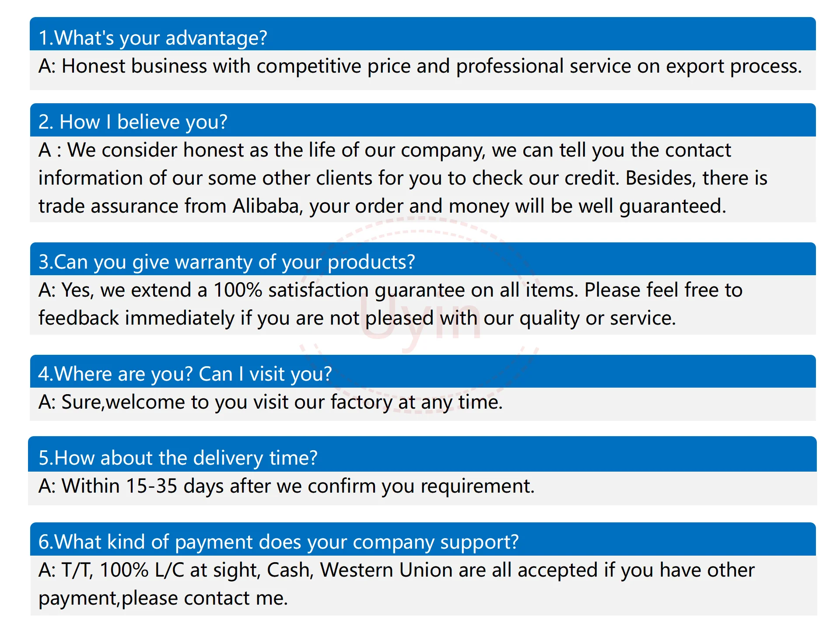Click the "Where are you? Can I visit you?" header

[423, 371]
